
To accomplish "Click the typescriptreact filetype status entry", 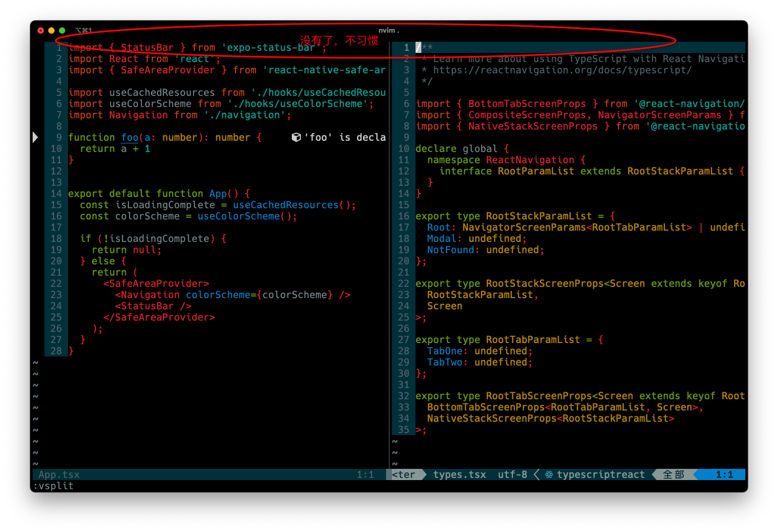I will [x=601, y=475].
